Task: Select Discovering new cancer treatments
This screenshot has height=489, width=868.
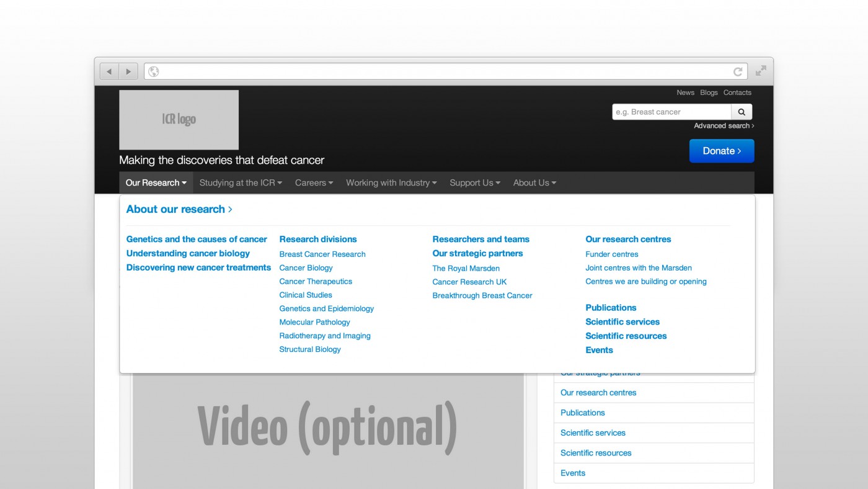Action: [x=198, y=267]
